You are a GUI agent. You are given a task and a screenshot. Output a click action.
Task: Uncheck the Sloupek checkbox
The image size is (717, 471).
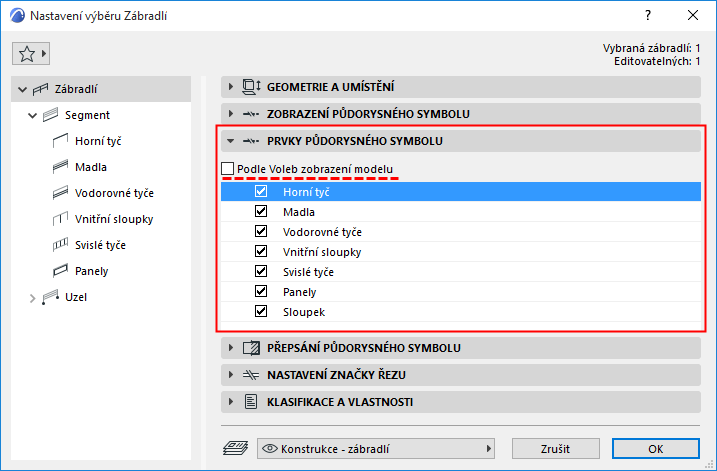click(x=262, y=312)
